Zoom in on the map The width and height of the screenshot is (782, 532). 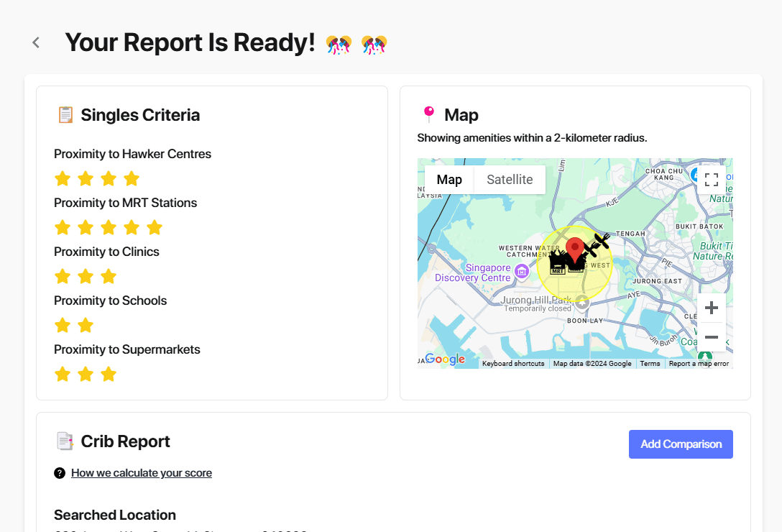tap(711, 308)
